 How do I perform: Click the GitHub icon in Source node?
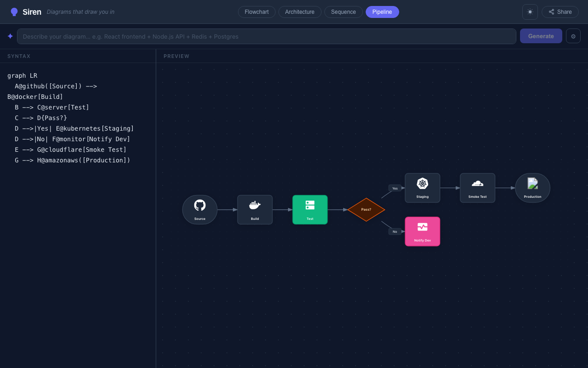pyautogui.click(x=200, y=205)
